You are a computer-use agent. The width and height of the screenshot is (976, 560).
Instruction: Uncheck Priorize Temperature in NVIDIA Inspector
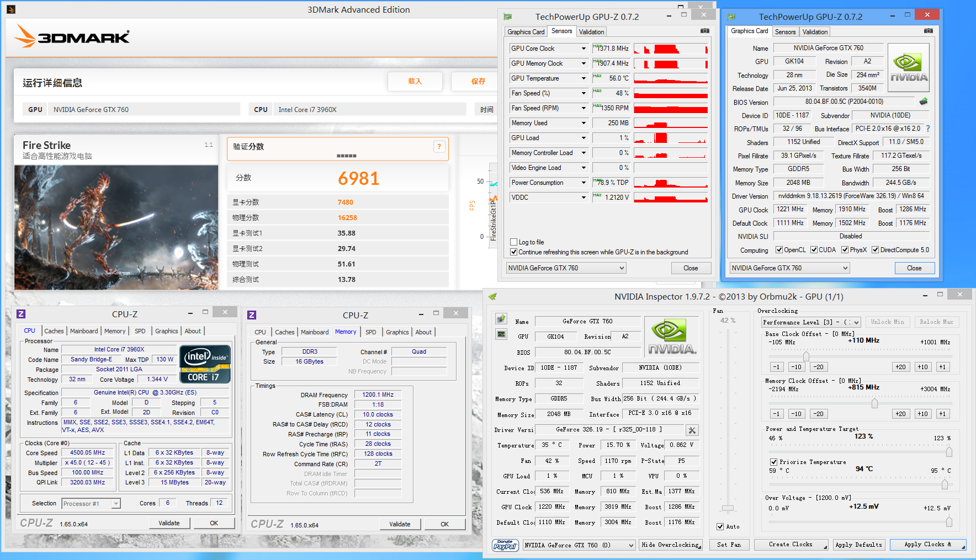[x=774, y=462]
